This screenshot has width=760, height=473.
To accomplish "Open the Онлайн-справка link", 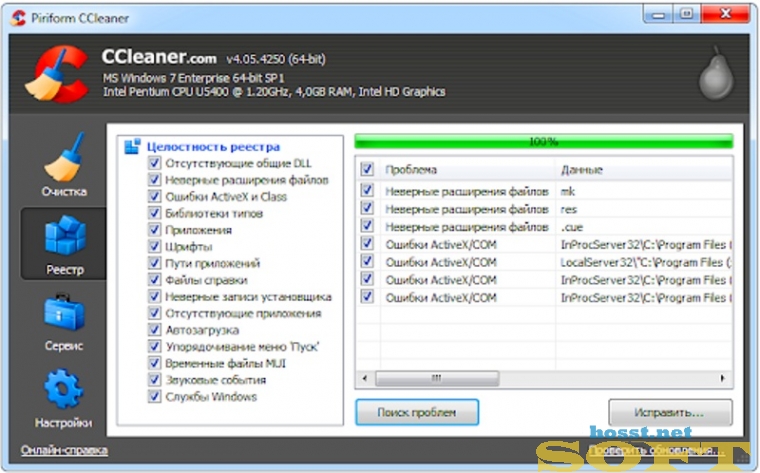I will tap(64, 450).
